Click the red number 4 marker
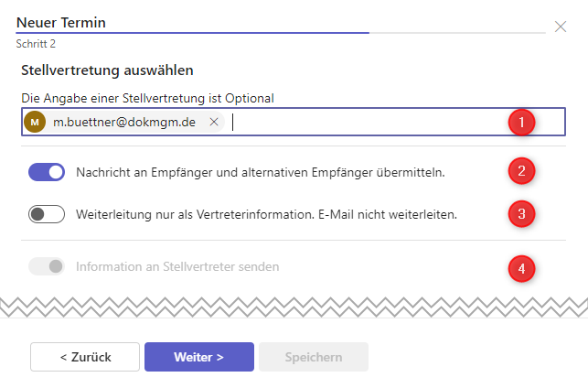 (521, 268)
